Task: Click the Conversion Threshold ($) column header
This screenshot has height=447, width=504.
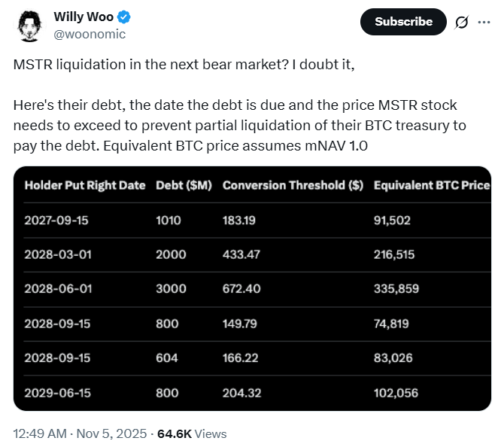Action: tap(293, 185)
